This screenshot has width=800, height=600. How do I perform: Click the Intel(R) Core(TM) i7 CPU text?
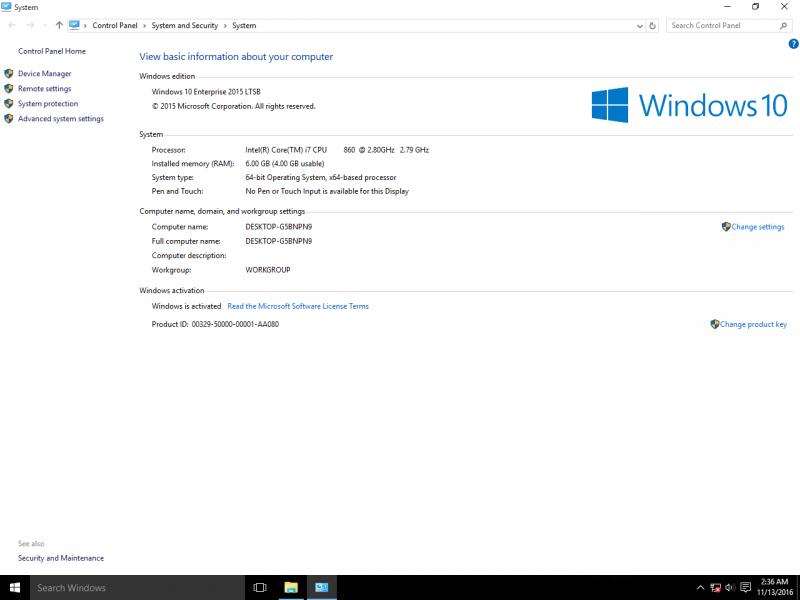tap(286, 150)
